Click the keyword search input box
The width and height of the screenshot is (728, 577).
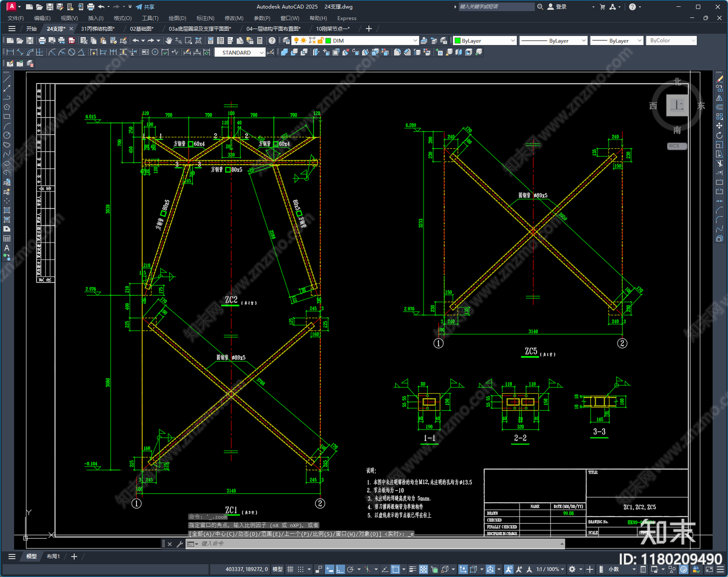[x=496, y=7]
